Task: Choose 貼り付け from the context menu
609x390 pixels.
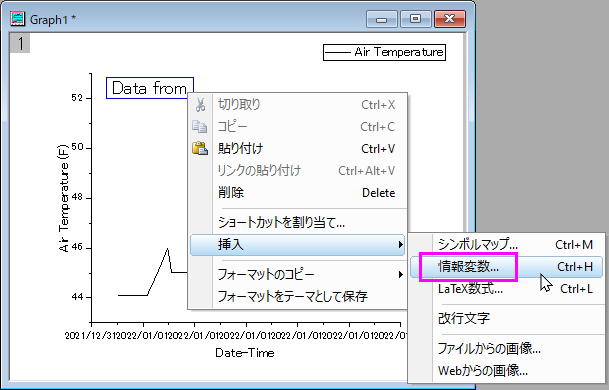Action: pyautogui.click(x=297, y=149)
